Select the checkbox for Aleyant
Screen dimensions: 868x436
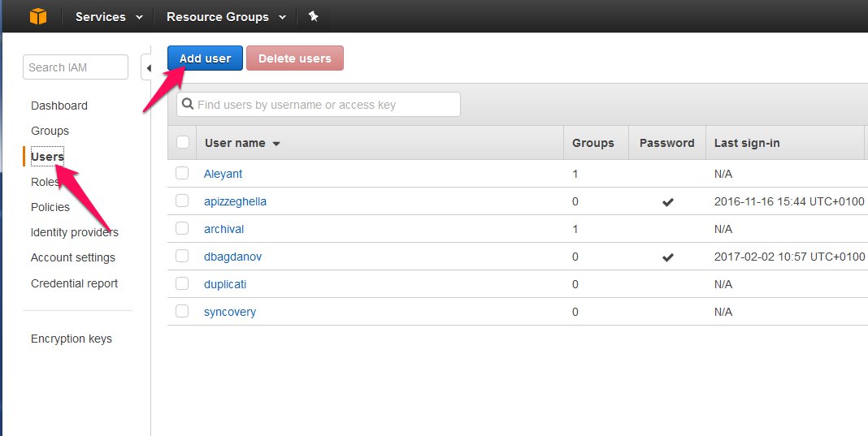[182, 173]
